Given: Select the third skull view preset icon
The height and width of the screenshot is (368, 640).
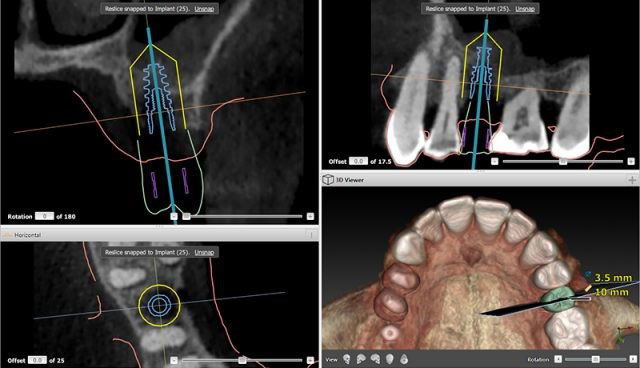Looking at the screenshot, I should click(375, 359).
